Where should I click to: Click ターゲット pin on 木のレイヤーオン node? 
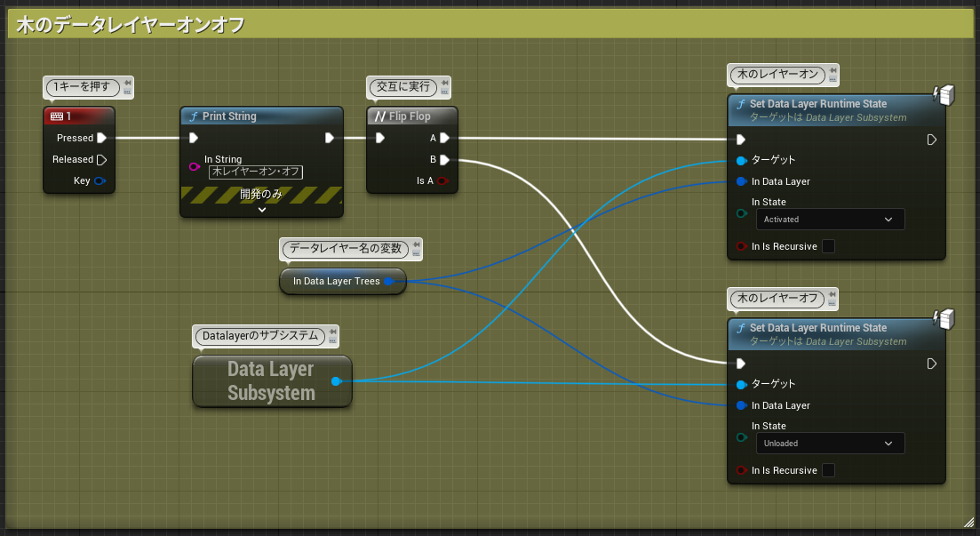(741, 161)
